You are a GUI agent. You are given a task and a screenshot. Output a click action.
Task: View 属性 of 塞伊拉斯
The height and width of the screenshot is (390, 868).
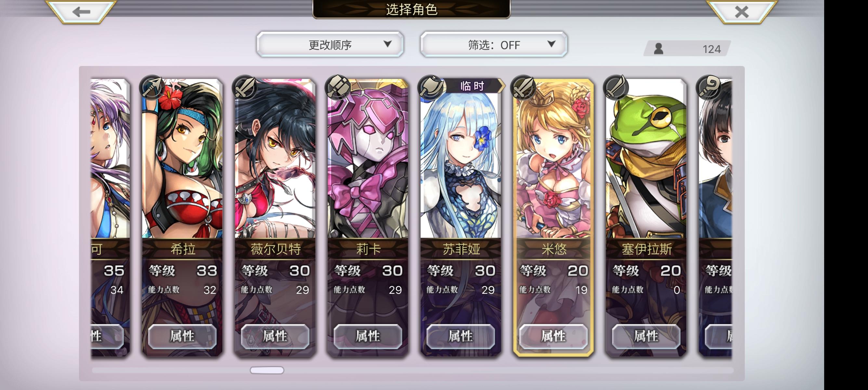(646, 336)
